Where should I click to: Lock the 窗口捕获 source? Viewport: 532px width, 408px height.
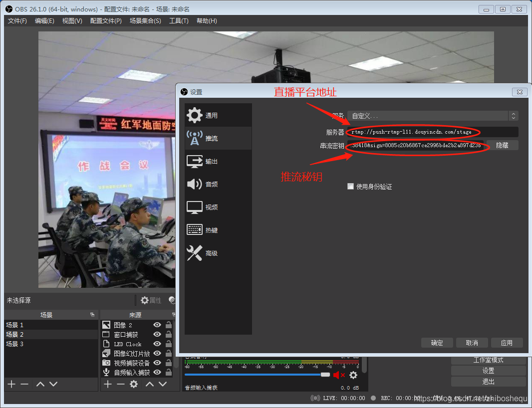(x=168, y=334)
